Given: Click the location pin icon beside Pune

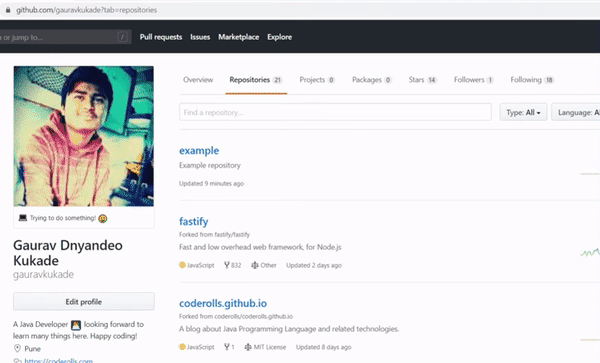Looking at the screenshot, I should click(x=17, y=348).
